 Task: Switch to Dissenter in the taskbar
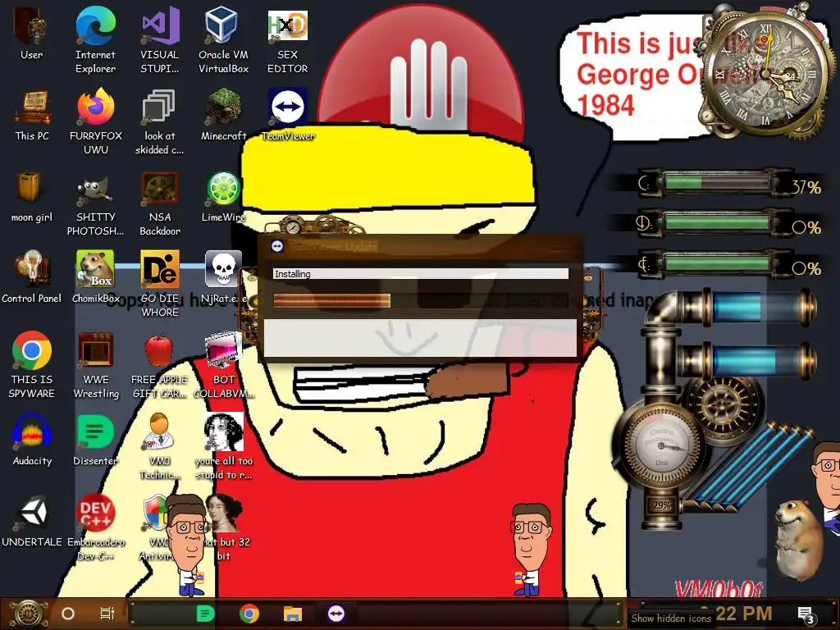coord(206,614)
